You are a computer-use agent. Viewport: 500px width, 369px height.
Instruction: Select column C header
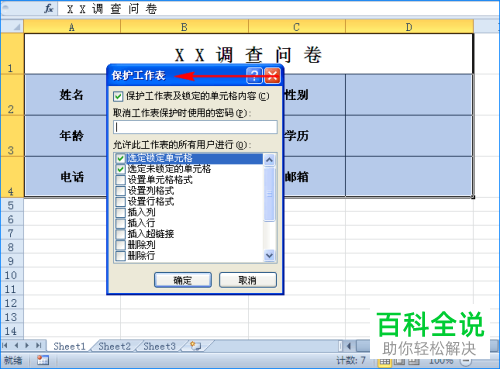click(296, 27)
